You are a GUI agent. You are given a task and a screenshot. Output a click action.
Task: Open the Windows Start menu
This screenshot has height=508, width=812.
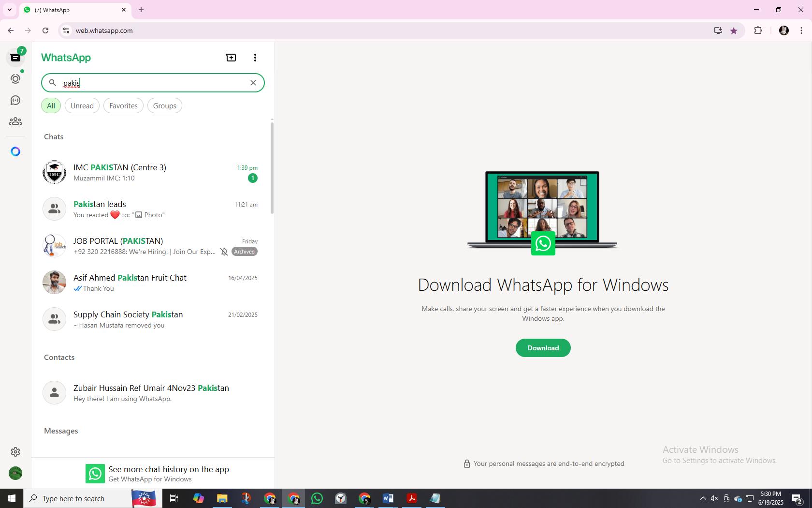click(12, 498)
